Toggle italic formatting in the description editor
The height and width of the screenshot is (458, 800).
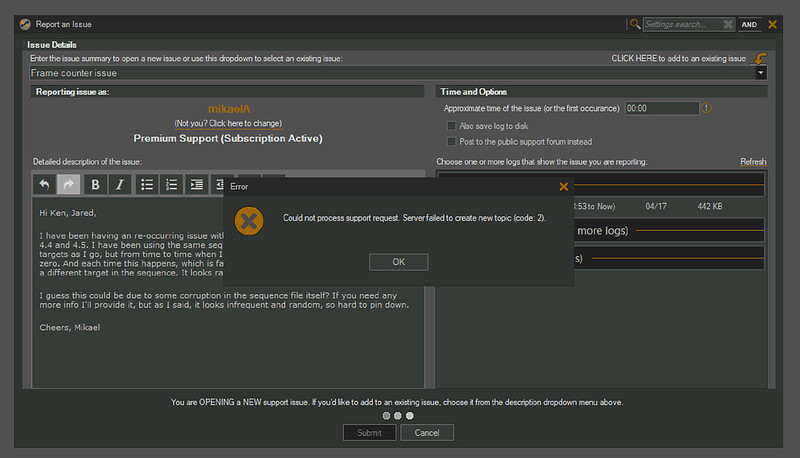tap(120, 184)
